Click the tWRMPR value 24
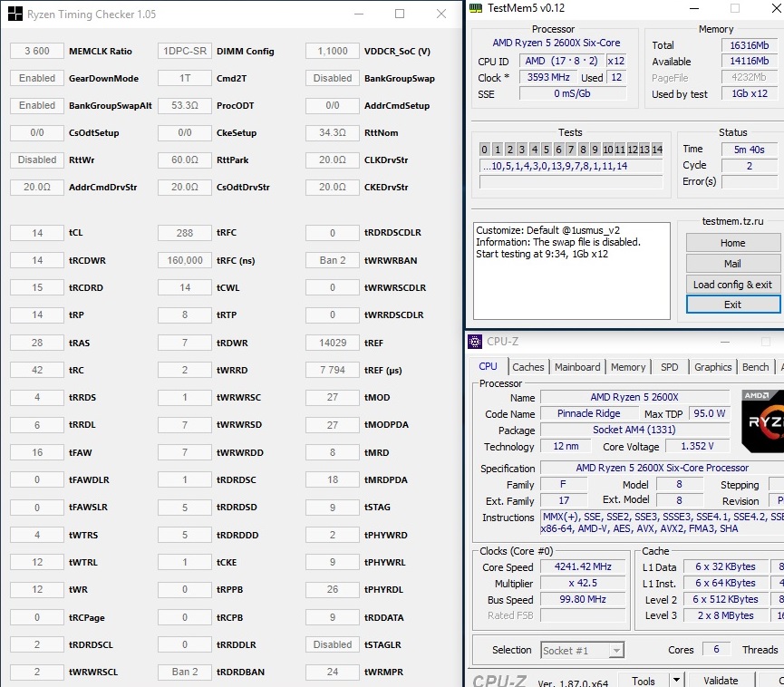This screenshot has width=784, height=687. coord(333,672)
